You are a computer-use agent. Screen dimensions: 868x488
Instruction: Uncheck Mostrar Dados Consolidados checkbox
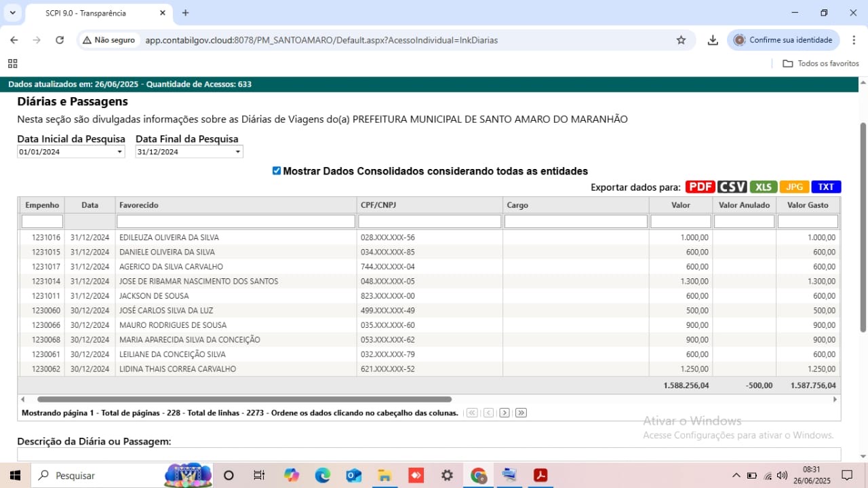click(277, 171)
